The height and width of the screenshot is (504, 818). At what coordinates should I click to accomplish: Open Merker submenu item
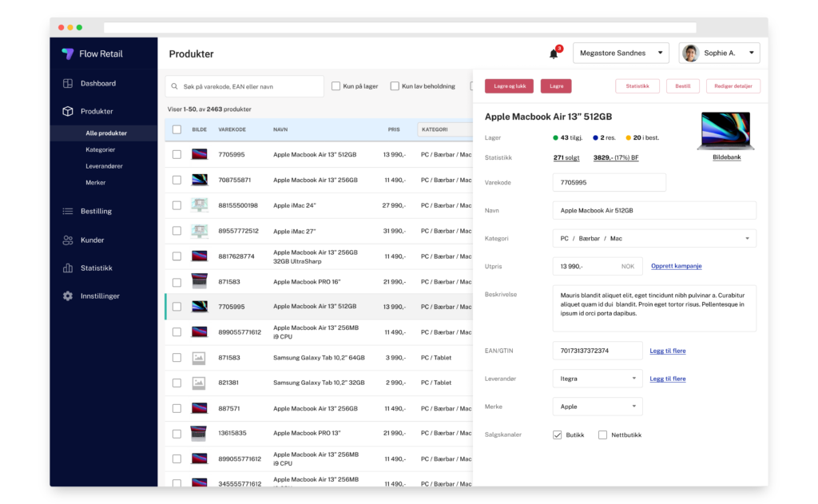point(96,183)
